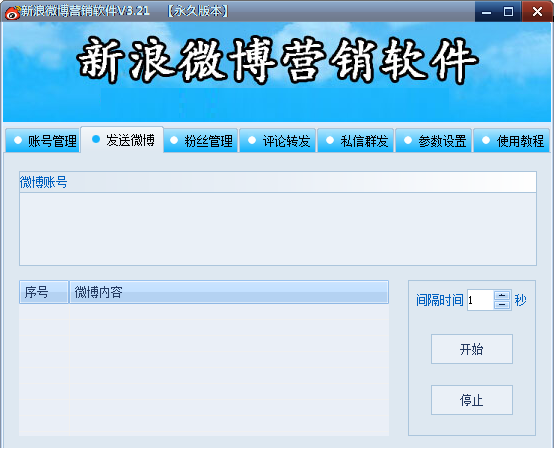The image size is (554, 471).
Task: Maximize the application window
Action: [508, 12]
